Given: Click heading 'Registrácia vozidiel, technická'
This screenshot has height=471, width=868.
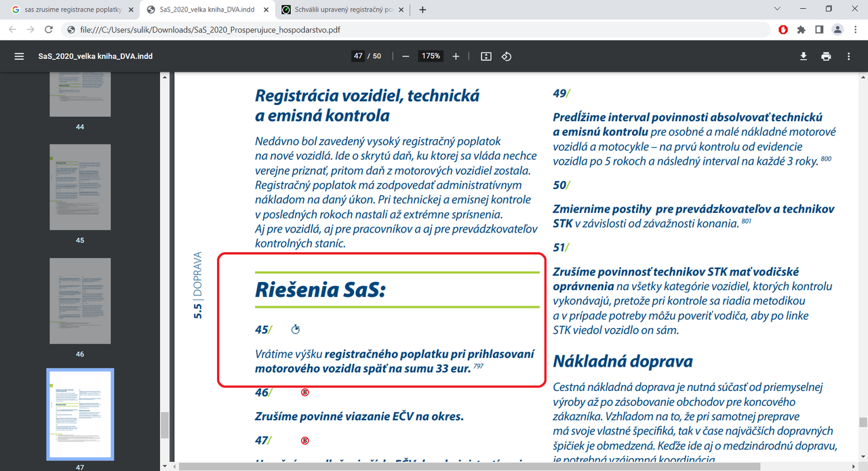Looking at the screenshot, I should pos(368,96).
